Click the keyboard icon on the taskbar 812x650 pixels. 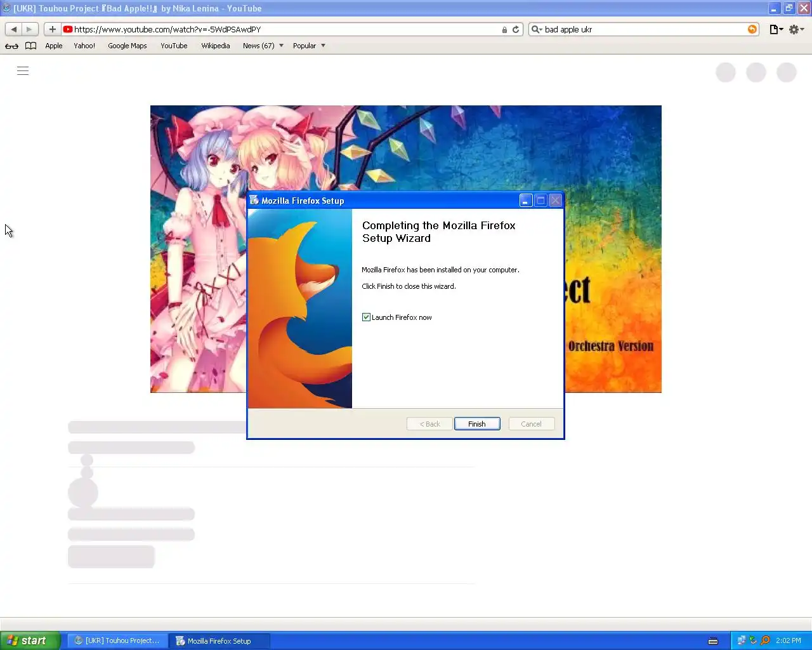point(713,641)
